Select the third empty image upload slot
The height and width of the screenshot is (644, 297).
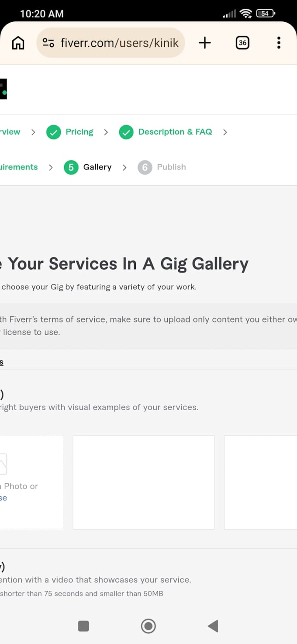click(261, 482)
